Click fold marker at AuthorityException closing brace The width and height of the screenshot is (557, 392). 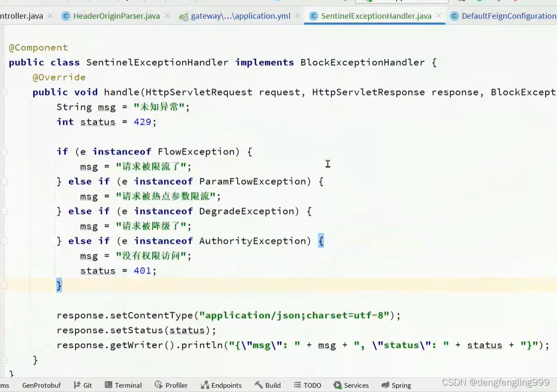pyautogui.click(x=4, y=285)
